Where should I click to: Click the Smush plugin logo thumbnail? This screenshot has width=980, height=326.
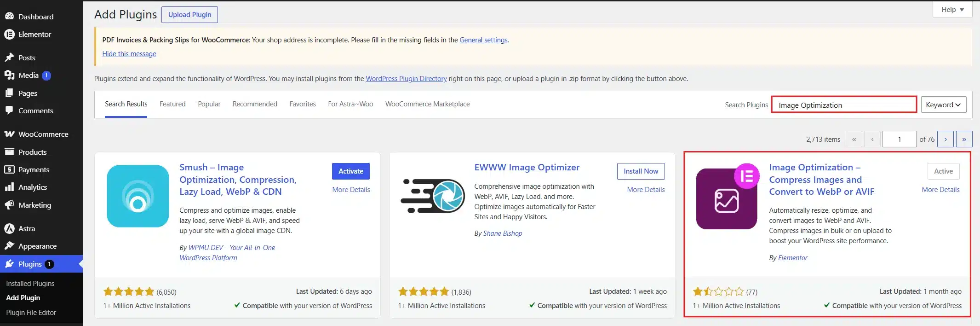[x=138, y=196]
